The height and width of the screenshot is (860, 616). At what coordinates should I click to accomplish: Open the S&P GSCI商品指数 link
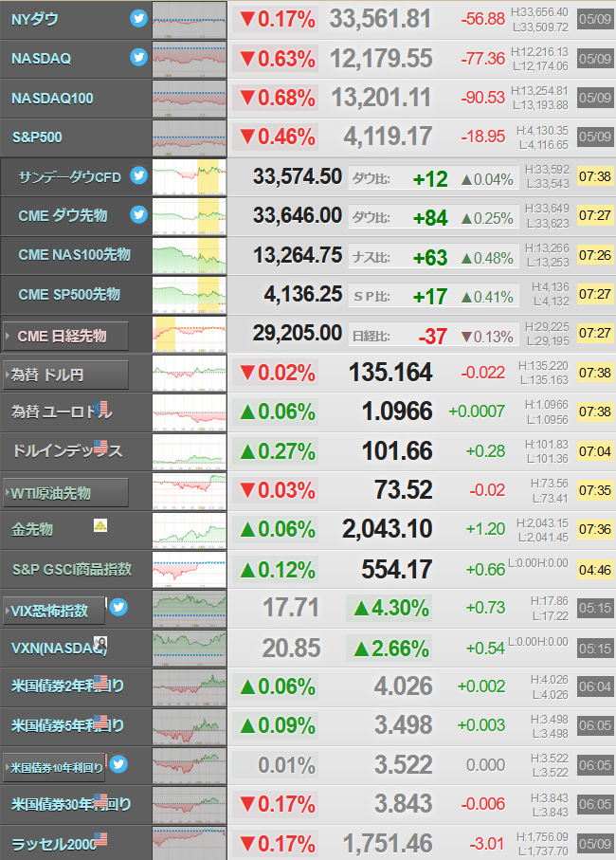[x=72, y=569]
